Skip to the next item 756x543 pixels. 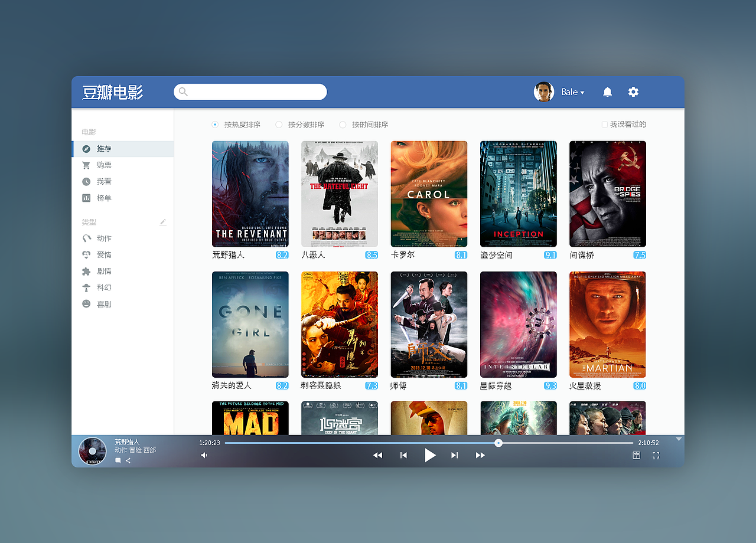(x=454, y=455)
